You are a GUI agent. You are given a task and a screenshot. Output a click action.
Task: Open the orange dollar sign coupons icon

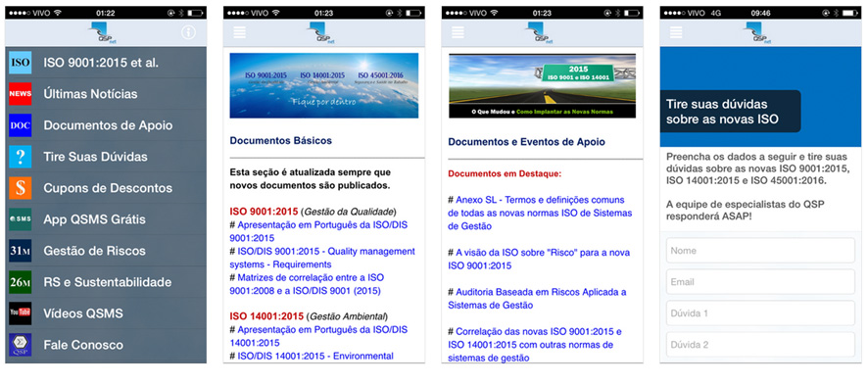(x=21, y=188)
